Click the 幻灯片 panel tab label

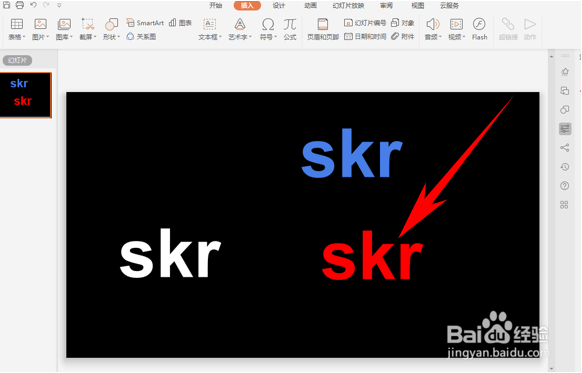[17, 60]
